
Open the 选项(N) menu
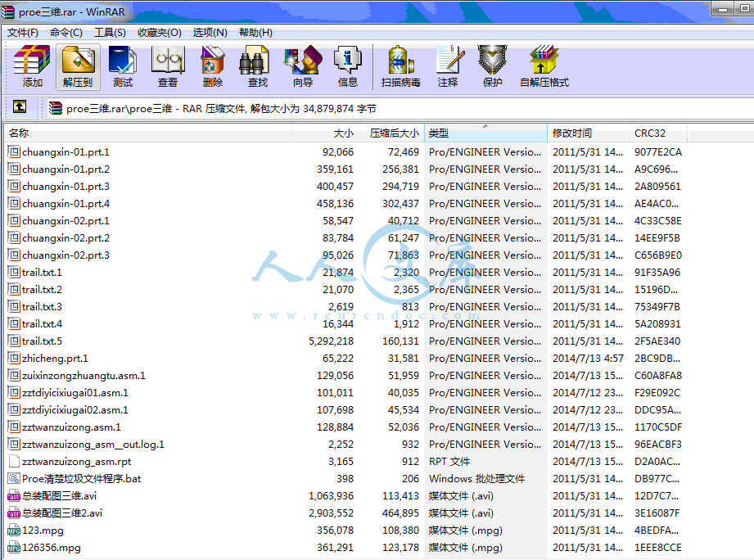tap(210, 32)
